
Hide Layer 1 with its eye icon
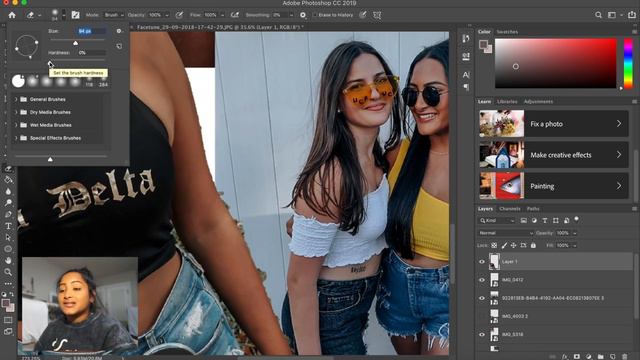[x=482, y=262]
